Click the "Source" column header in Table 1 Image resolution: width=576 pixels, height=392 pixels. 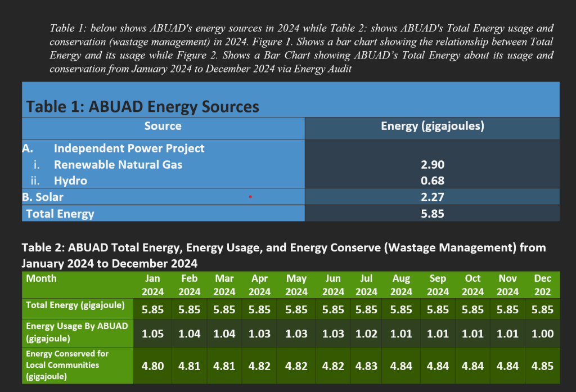pyautogui.click(x=163, y=126)
